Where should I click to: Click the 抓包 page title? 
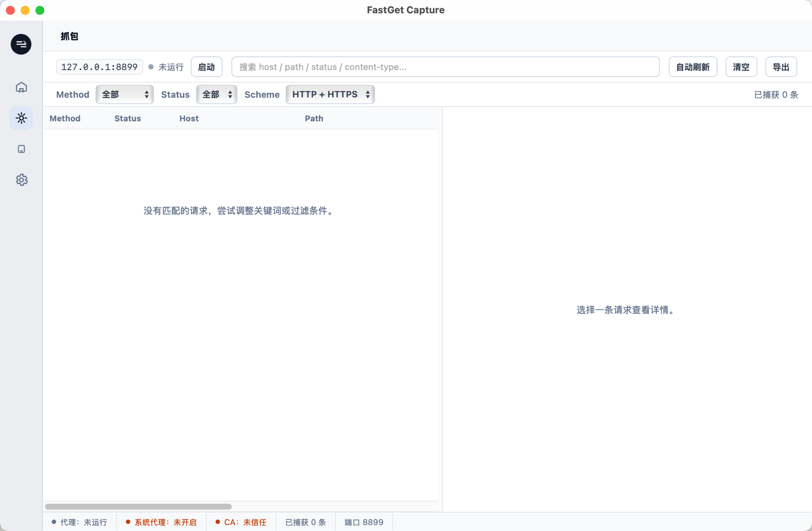click(69, 37)
